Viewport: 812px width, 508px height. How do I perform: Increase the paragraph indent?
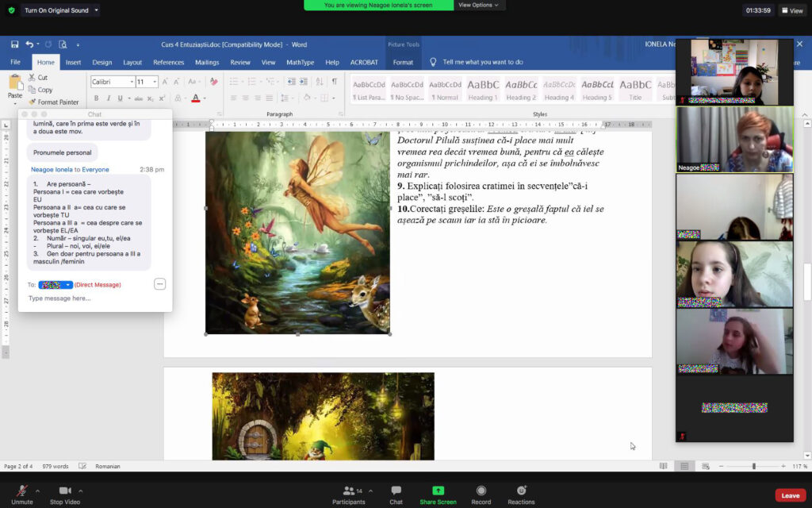(x=304, y=82)
